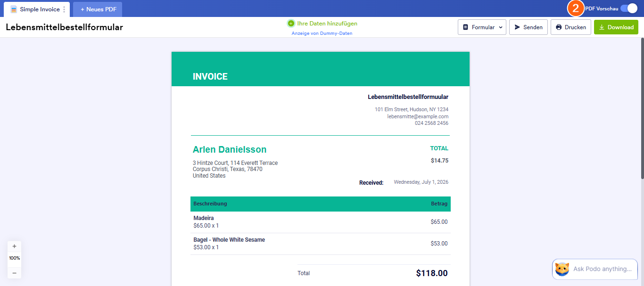Click the paper plane Senden icon
This screenshot has width=644, height=286.
(x=518, y=27)
